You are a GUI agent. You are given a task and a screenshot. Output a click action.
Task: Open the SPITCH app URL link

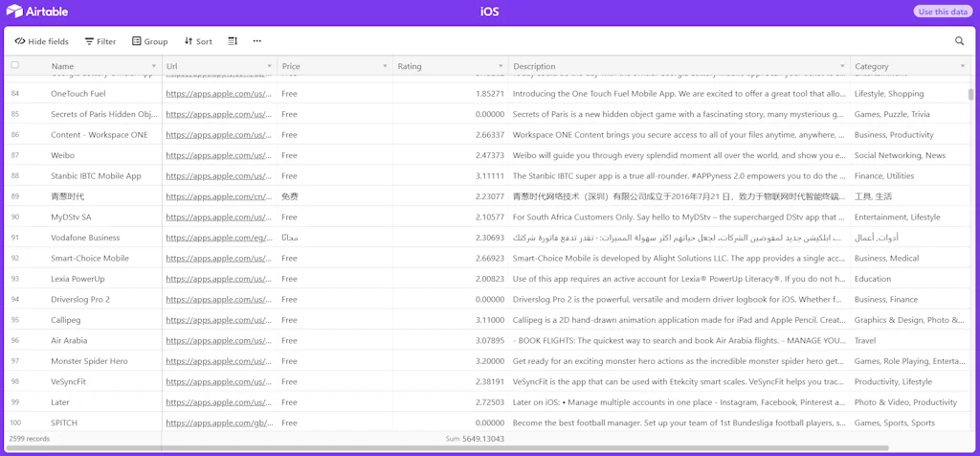tap(219, 422)
